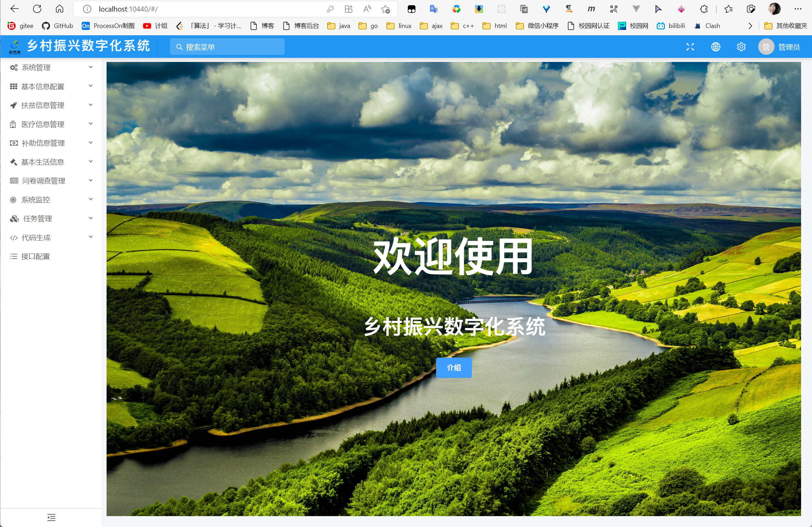The width and height of the screenshot is (812, 527).
Task: Add page to favorites star icon
Action: pos(385,9)
